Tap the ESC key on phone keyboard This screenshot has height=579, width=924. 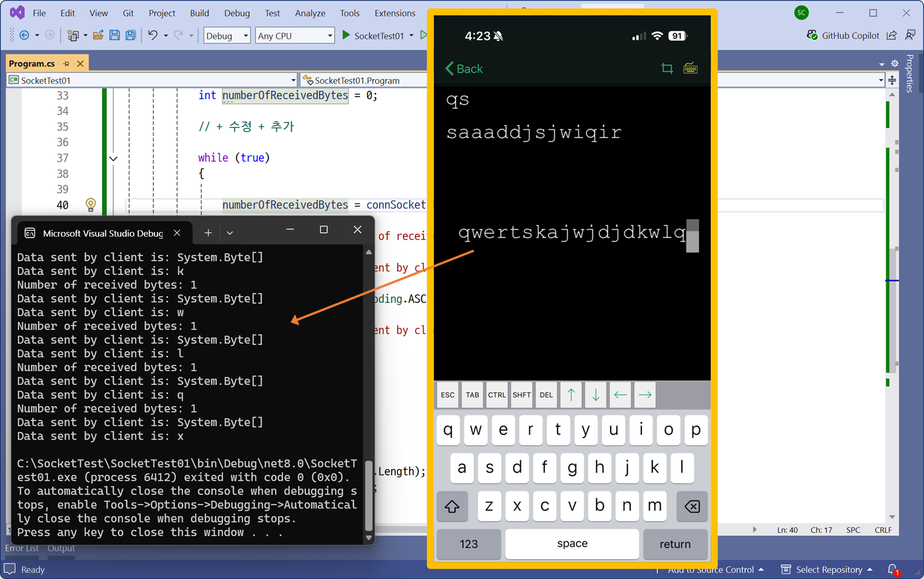448,395
